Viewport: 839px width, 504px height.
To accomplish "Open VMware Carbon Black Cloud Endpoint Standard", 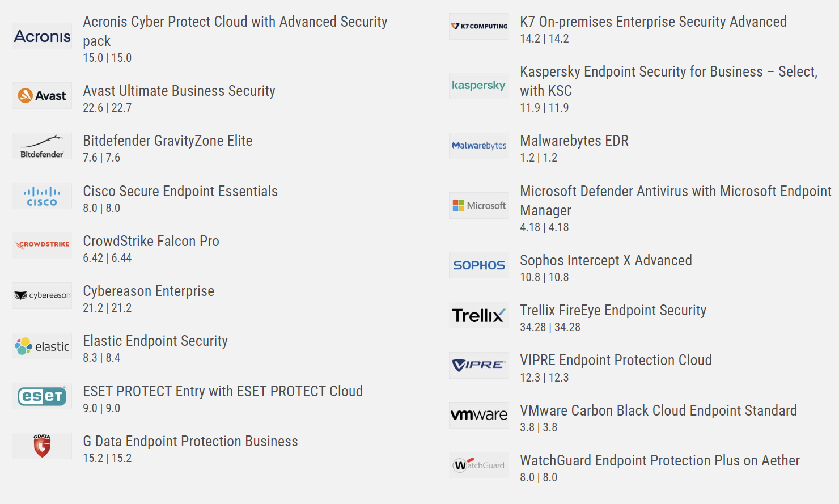I will point(658,410).
